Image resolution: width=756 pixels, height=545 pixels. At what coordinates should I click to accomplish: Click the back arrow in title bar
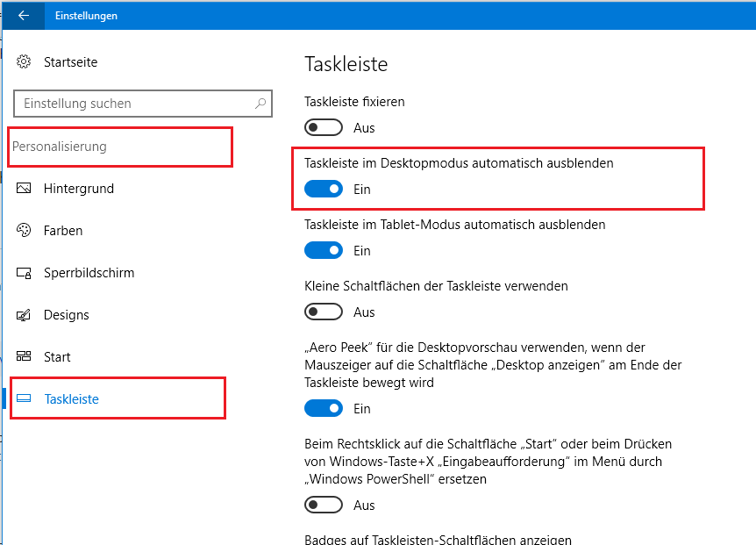(23, 16)
